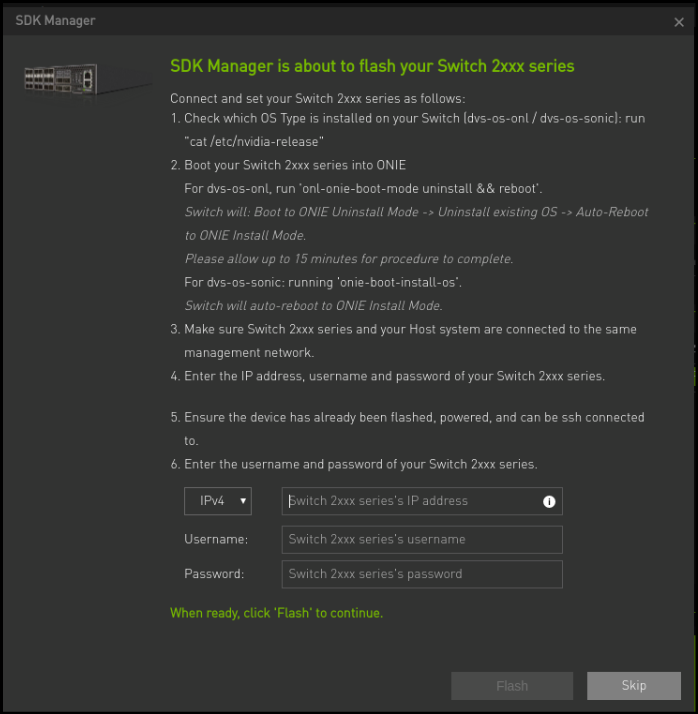Click the 'onie-boot-install-os' instruction line
698x714 pixels.
coord(323,282)
